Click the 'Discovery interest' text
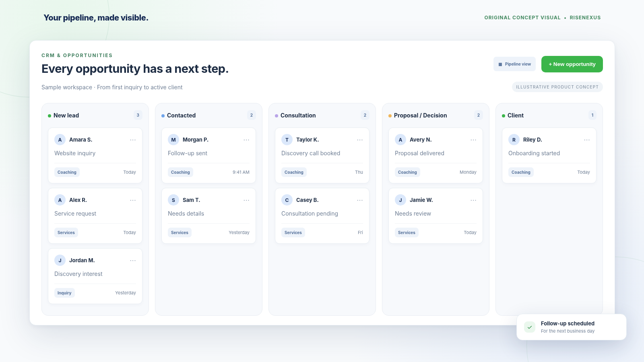The height and width of the screenshot is (362, 644). (x=78, y=274)
